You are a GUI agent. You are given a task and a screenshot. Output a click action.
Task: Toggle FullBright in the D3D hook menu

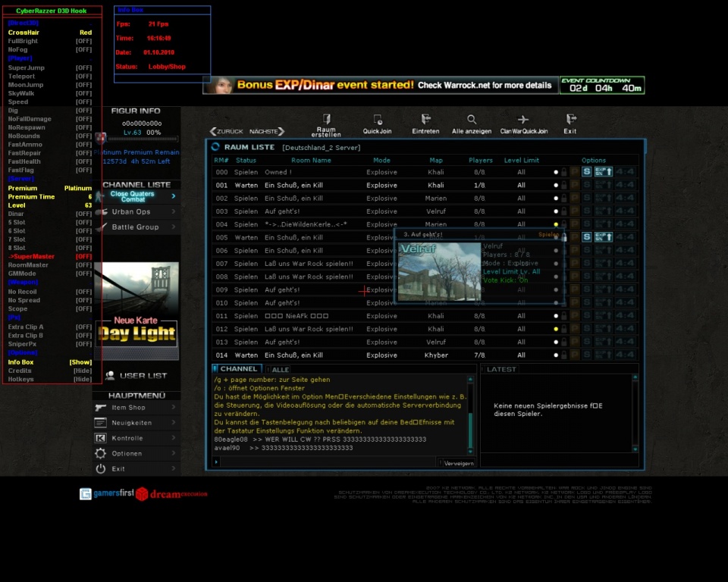50,41
